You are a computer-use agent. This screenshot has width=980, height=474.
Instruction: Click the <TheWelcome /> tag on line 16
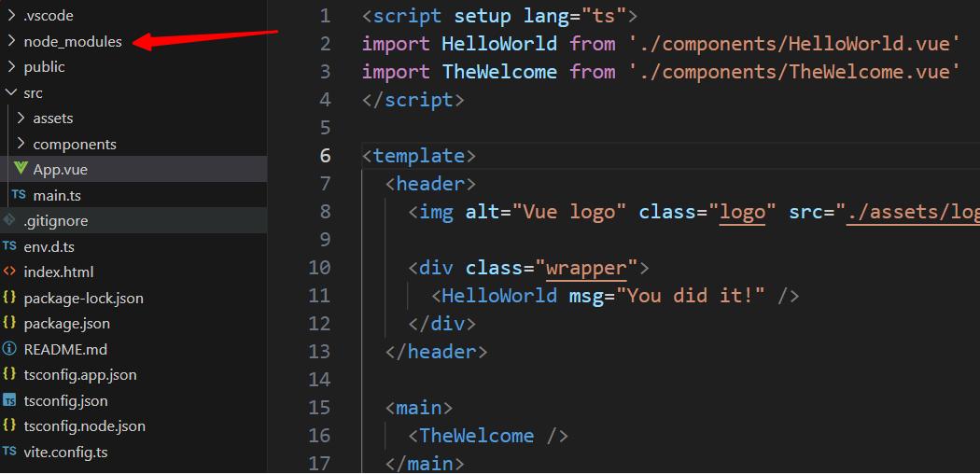coord(488,436)
